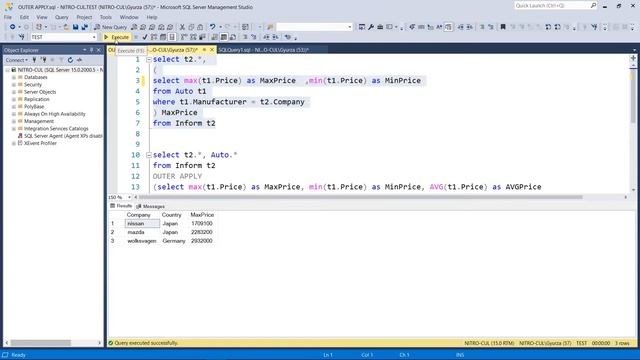The width and height of the screenshot is (640, 360).
Task: Click the Navigate Backward icon
Action: point(13,27)
